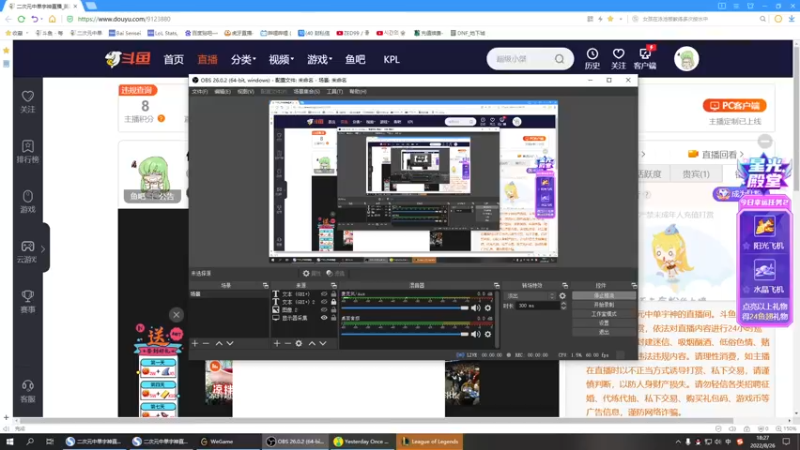Open OBS 工具(T) menu

[335, 92]
